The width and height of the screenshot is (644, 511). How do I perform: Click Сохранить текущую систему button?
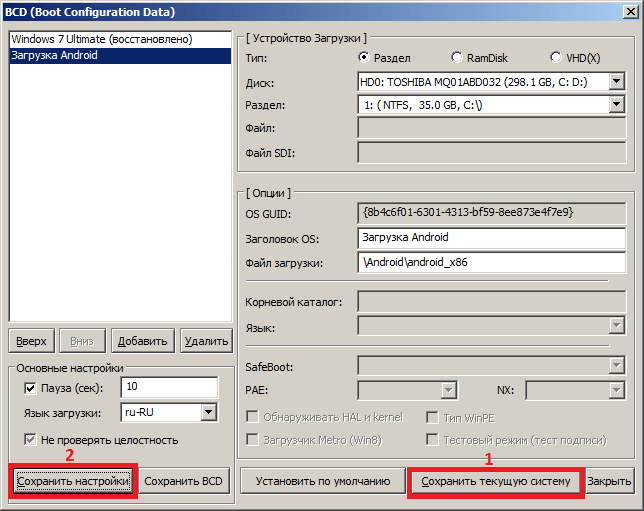(x=495, y=481)
